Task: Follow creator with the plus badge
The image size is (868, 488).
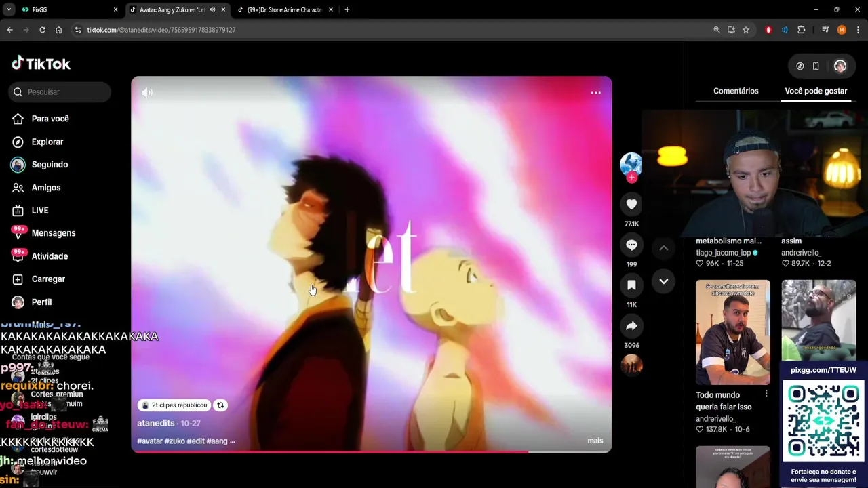Action: click(x=631, y=178)
